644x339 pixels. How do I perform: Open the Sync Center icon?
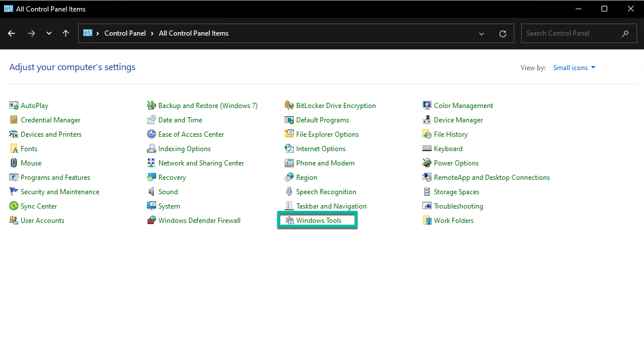tap(14, 206)
